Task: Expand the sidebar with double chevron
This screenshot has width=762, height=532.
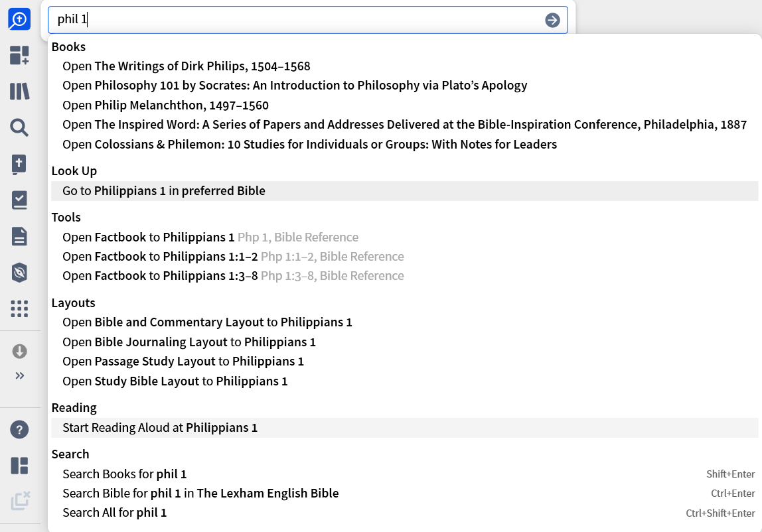Action: tap(19, 375)
